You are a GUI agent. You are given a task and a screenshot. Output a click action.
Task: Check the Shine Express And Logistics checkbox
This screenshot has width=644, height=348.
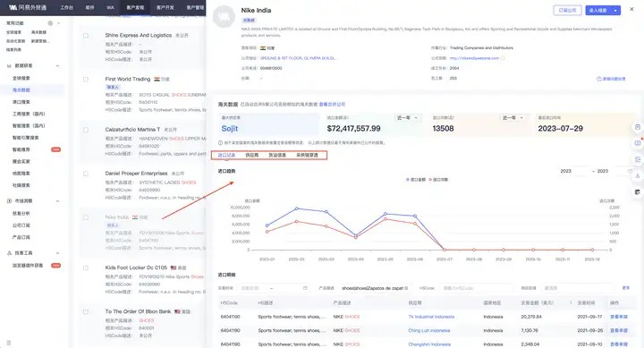point(86,36)
